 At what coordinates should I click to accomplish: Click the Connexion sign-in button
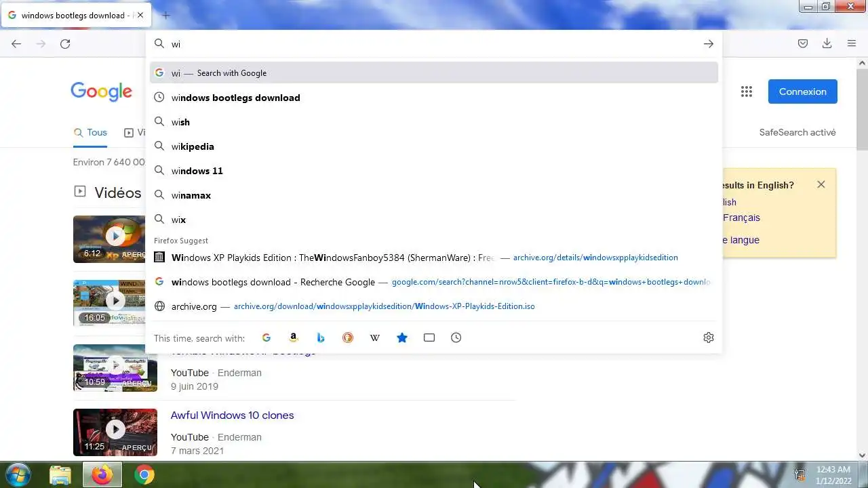pyautogui.click(x=803, y=91)
